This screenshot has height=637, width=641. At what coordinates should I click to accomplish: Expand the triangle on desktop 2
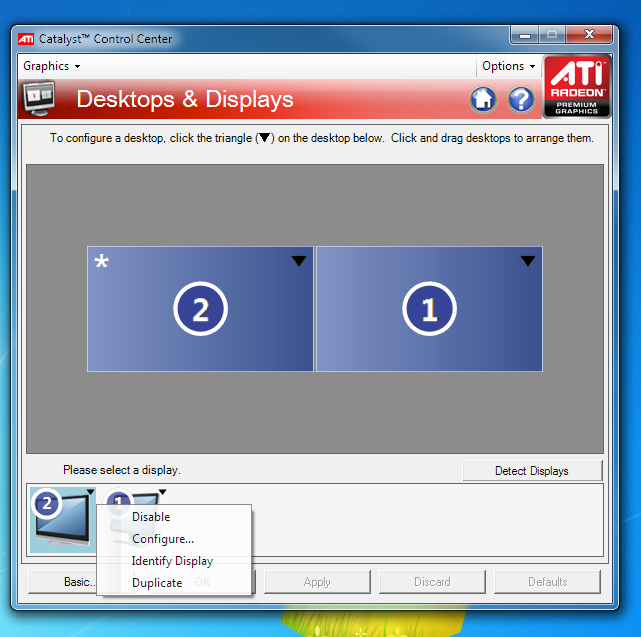pyautogui.click(x=299, y=261)
